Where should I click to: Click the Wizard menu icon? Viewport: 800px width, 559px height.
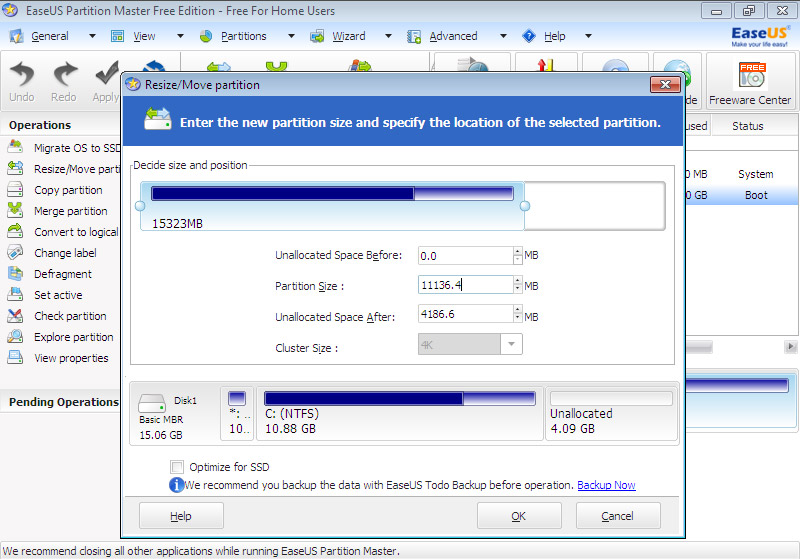coord(317,36)
